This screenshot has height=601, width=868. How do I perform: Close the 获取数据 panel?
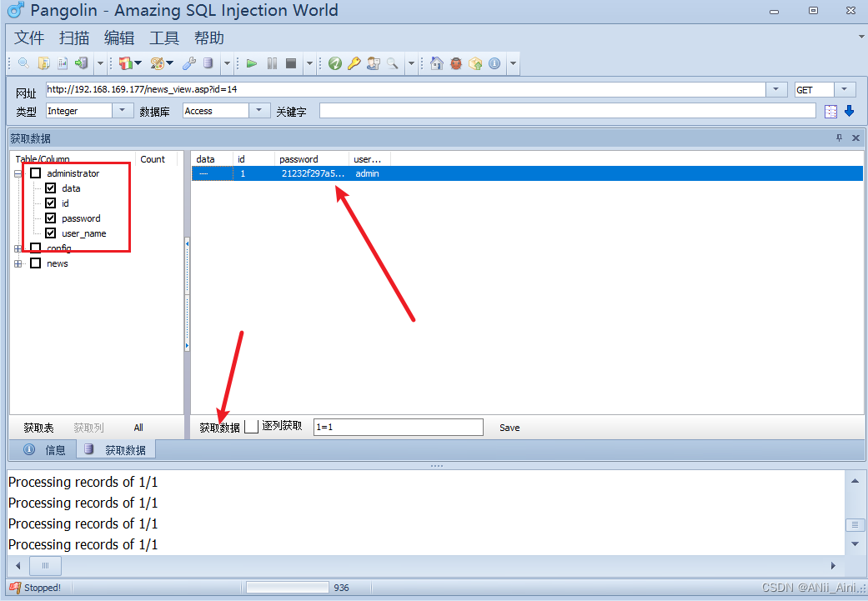[x=855, y=138]
